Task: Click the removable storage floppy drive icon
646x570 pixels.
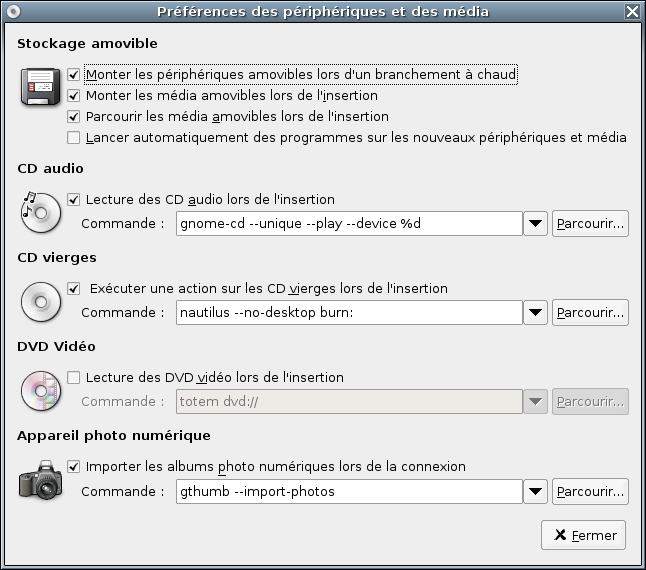Action: click(x=40, y=86)
